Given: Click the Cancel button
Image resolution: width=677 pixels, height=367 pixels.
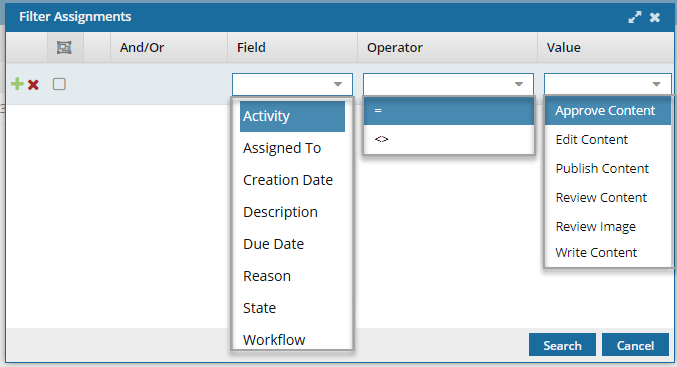Looking at the screenshot, I should (x=635, y=345).
